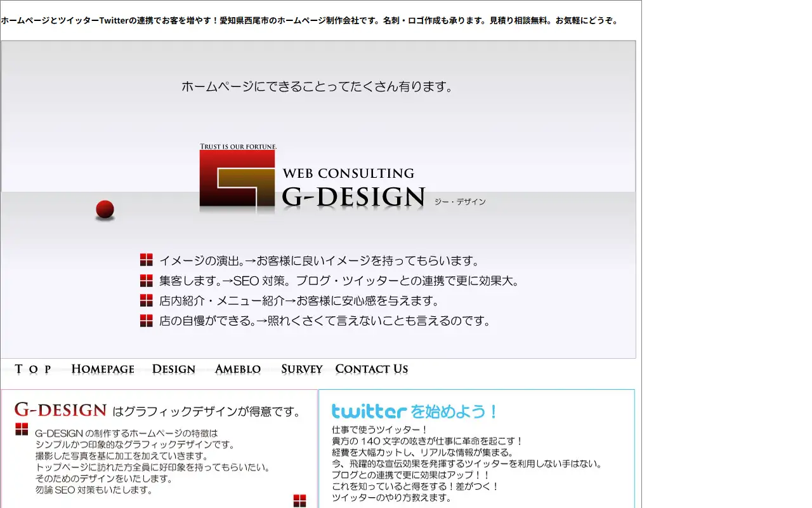Open the Top navigation item
Viewport: 812px width, 508px height.
click(33, 369)
